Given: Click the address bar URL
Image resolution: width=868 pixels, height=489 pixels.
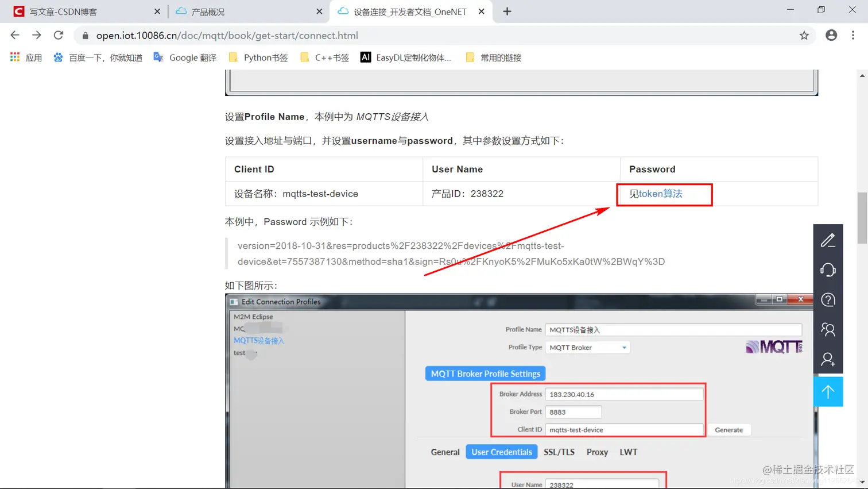Looking at the screenshot, I should (x=227, y=36).
